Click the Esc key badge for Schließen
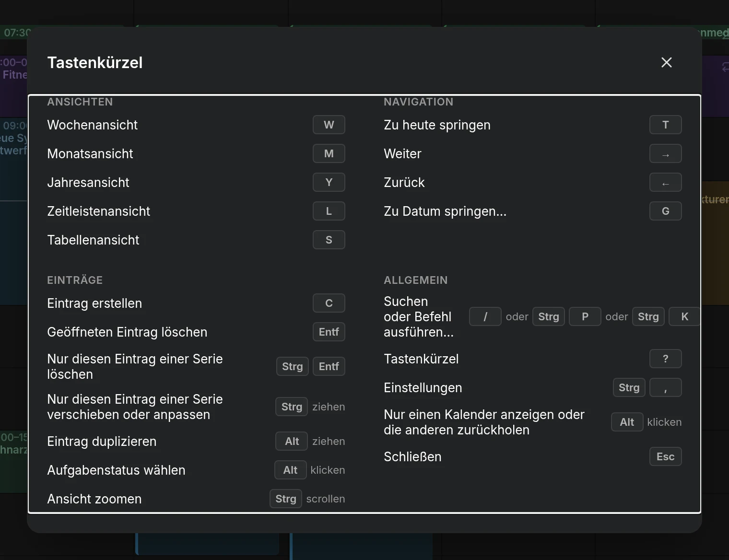Viewport: 729px width, 560px height. (666, 456)
